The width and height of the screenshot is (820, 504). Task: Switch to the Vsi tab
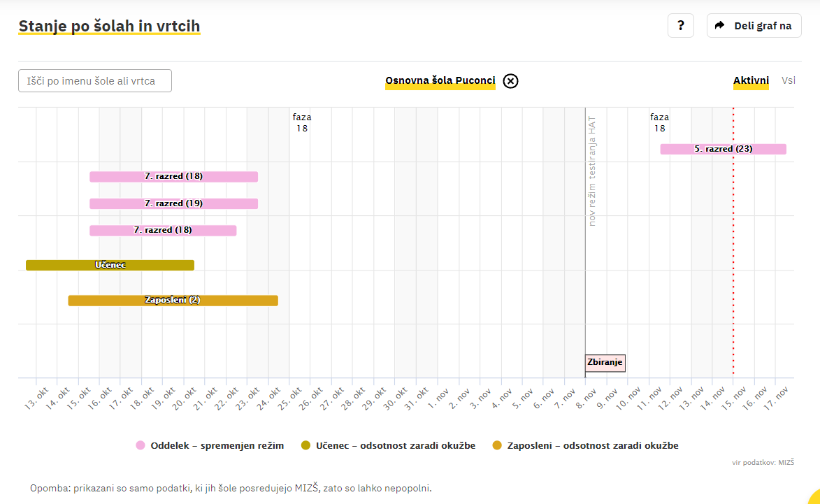788,80
